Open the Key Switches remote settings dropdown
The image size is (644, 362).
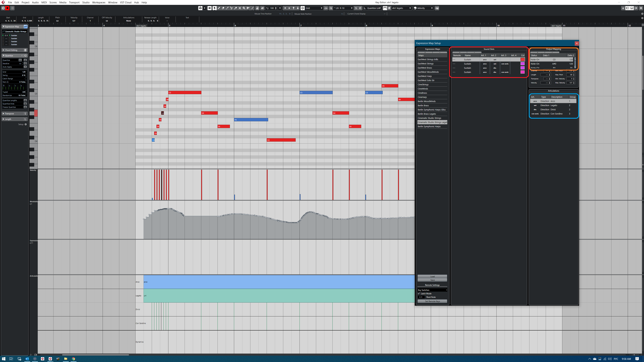pos(432,290)
